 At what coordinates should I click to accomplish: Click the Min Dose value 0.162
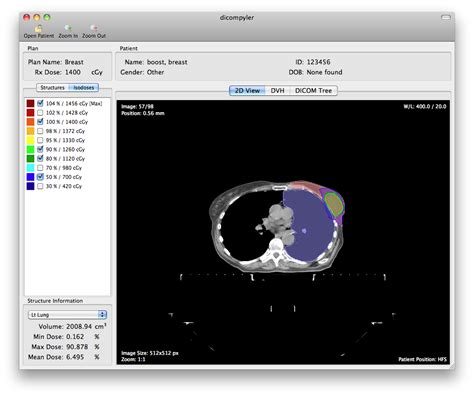pyautogui.click(x=75, y=337)
